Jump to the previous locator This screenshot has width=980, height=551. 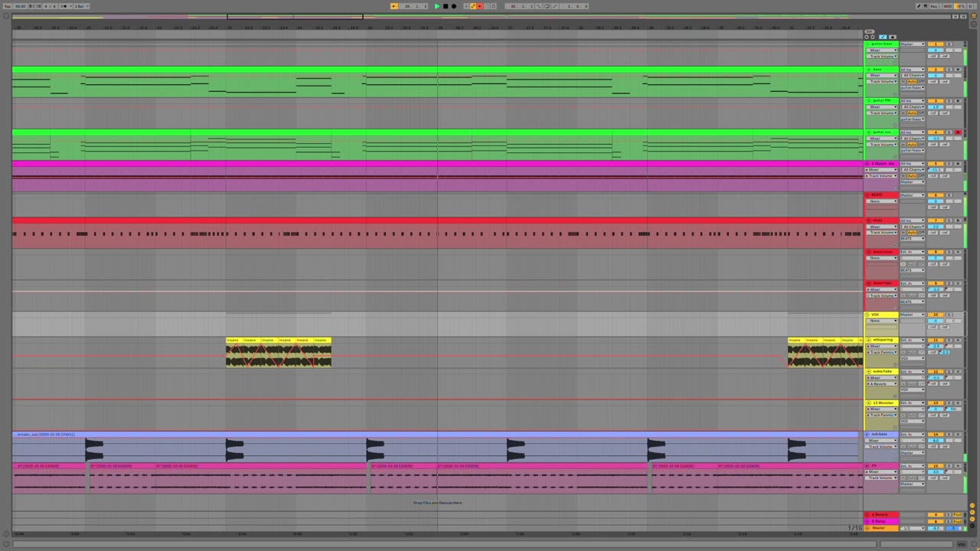tap(867, 37)
